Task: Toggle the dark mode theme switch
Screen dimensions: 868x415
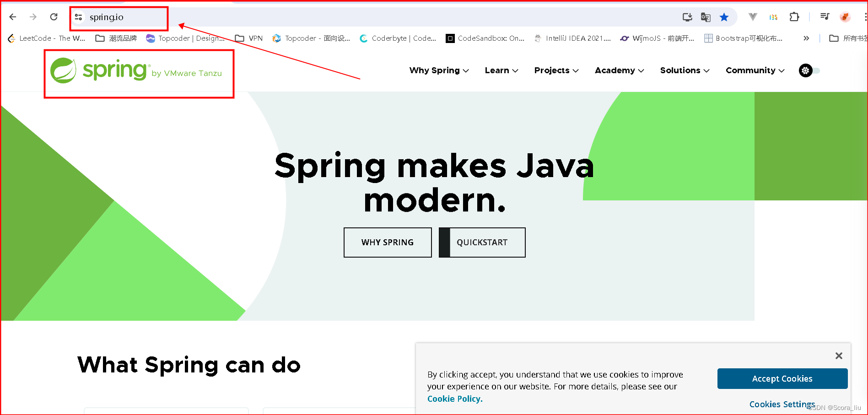Action: click(809, 70)
